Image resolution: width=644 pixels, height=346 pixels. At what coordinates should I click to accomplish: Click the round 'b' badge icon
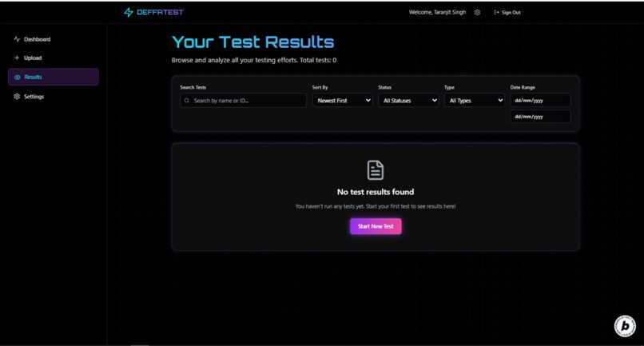pos(625,326)
